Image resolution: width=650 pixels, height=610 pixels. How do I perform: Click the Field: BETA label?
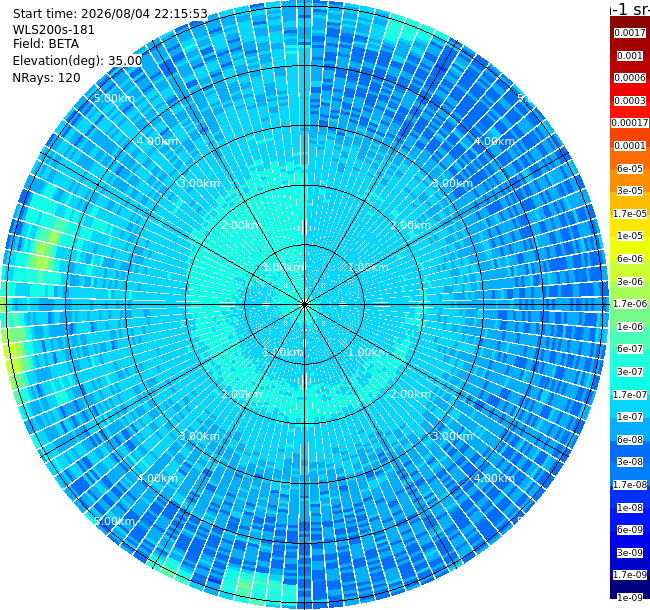(46, 44)
